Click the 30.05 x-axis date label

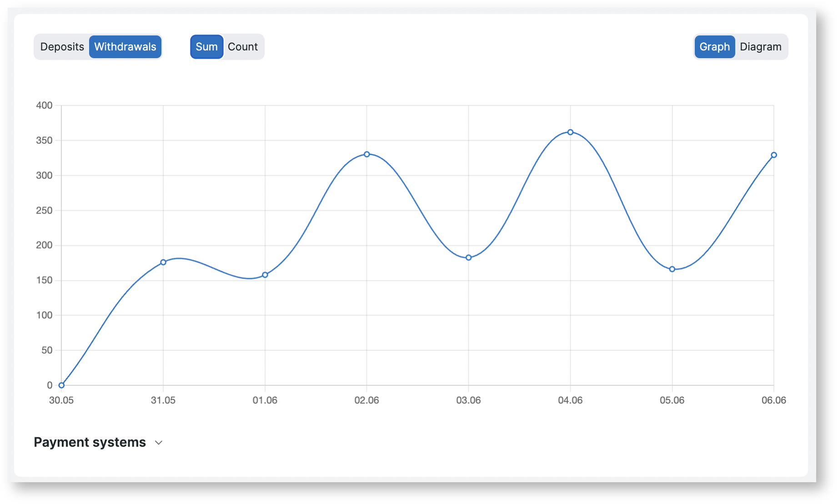click(x=61, y=400)
